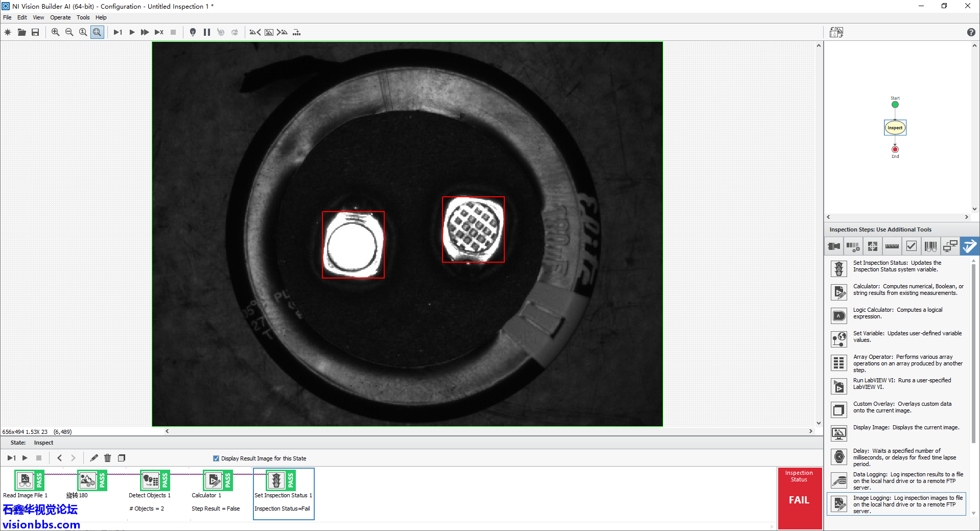Screen dimensions: 980x531
Task: Click the green Start node in the state diagram
Action: [x=895, y=104]
